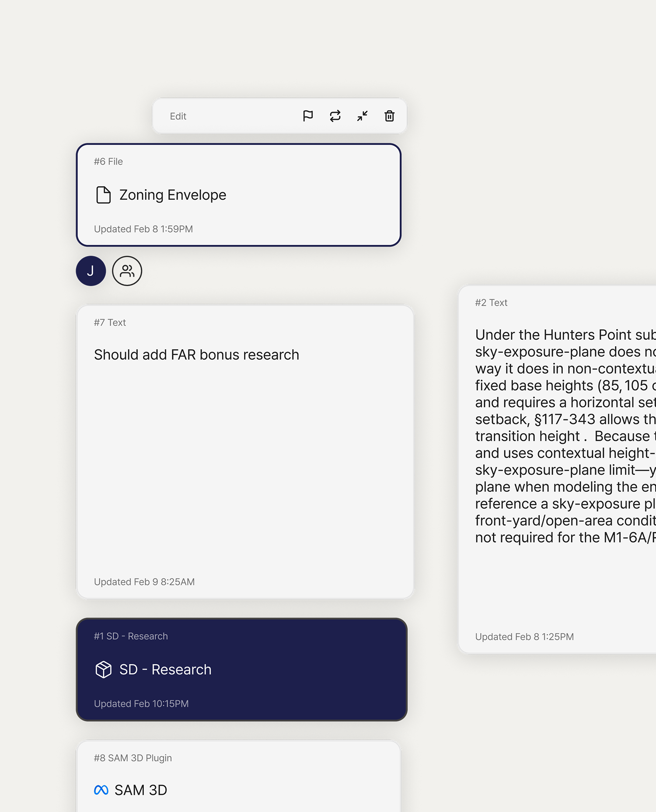Open the collaborators people icon
656x812 pixels.
click(127, 271)
